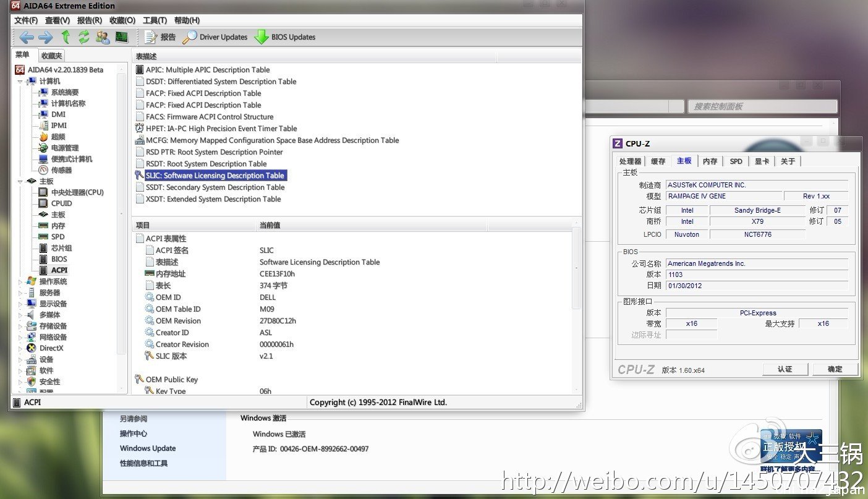Click the 报告 report toolbar button
Image resolution: width=868 pixels, height=499 pixels.
pos(160,37)
